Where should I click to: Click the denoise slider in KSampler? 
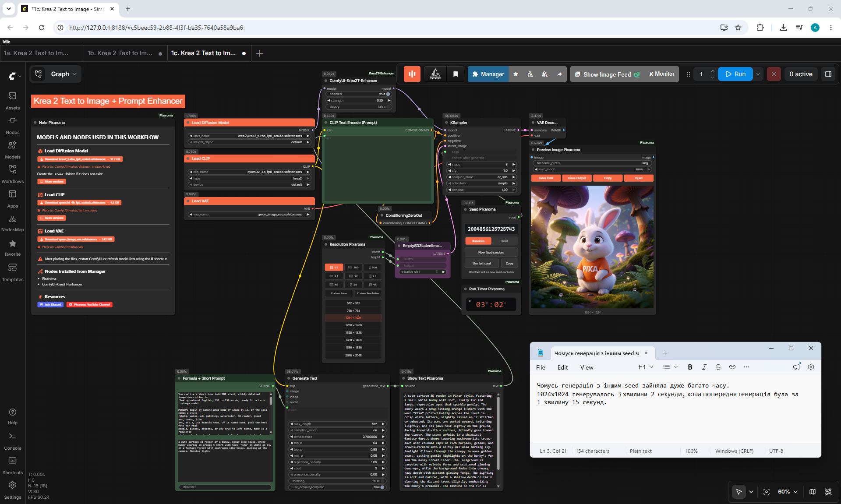[x=481, y=190]
